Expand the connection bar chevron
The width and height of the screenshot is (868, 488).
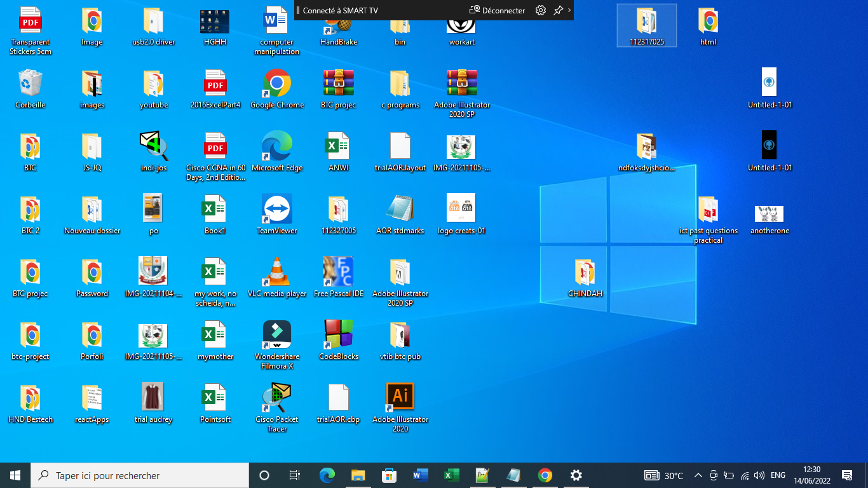tap(569, 10)
